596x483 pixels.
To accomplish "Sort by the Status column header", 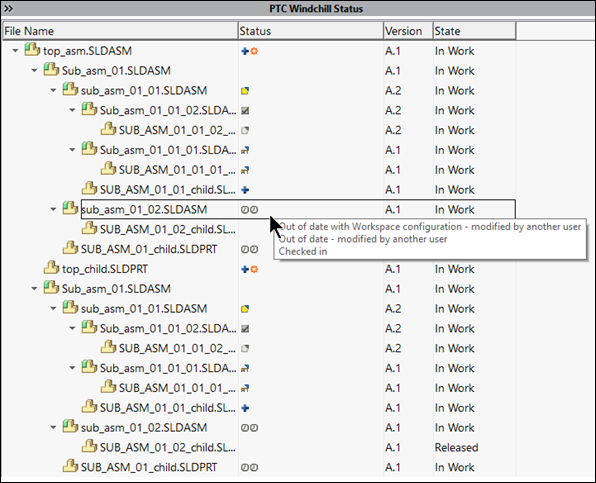I will [311, 31].
